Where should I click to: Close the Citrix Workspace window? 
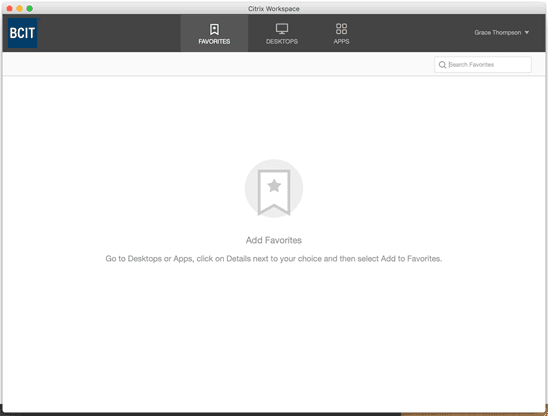coord(9,8)
